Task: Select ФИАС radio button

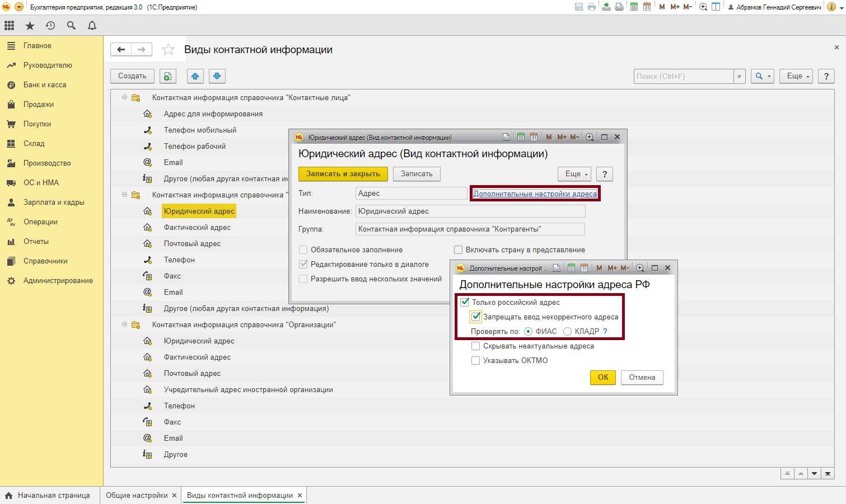Action: [x=528, y=331]
